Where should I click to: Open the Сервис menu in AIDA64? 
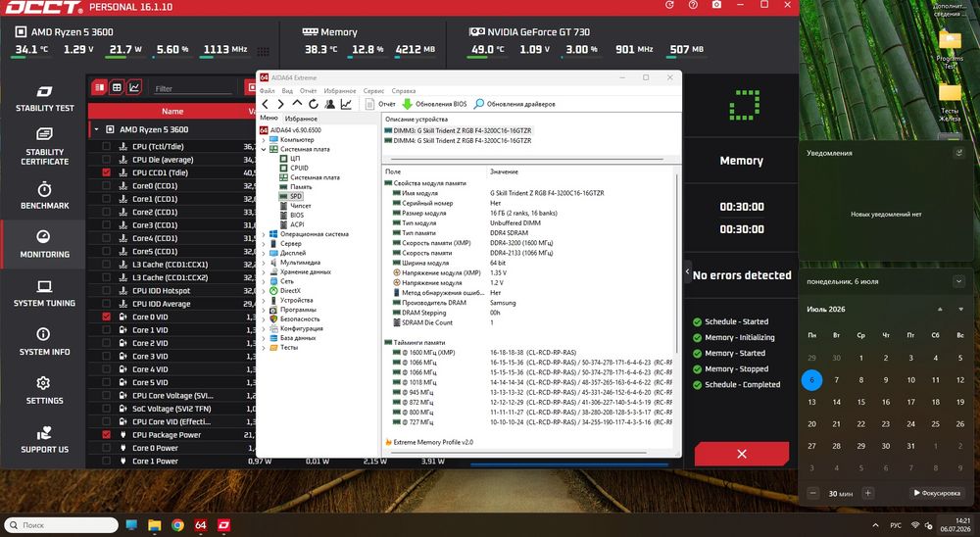click(x=373, y=91)
